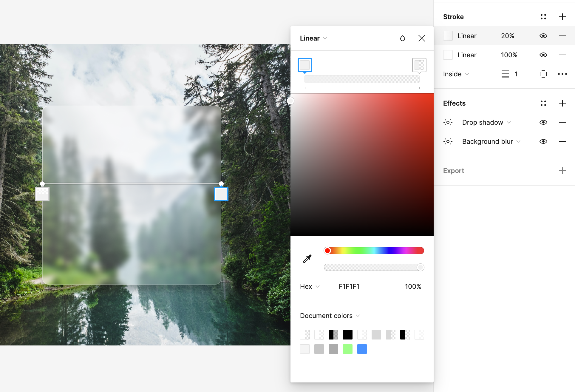Pick a color with the eyedropper tool
Viewport: 575px width, 392px height.
point(307,259)
